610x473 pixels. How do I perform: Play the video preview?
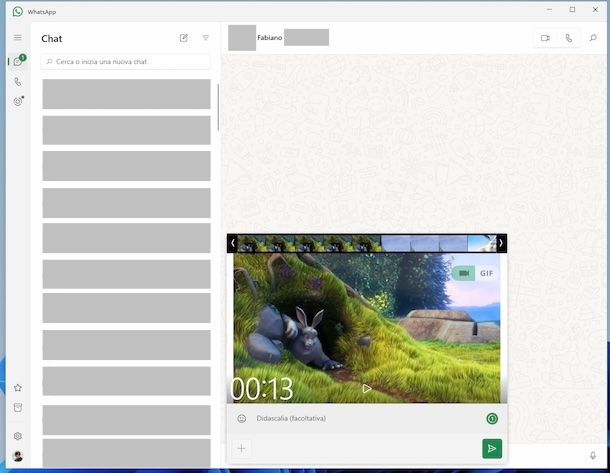point(366,388)
